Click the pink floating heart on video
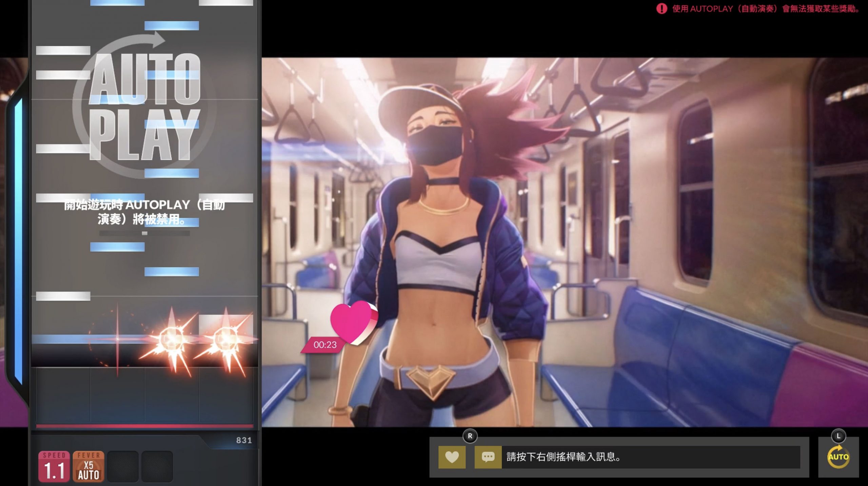Viewport: 868px width, 486px height. click(x=354, y=323)
